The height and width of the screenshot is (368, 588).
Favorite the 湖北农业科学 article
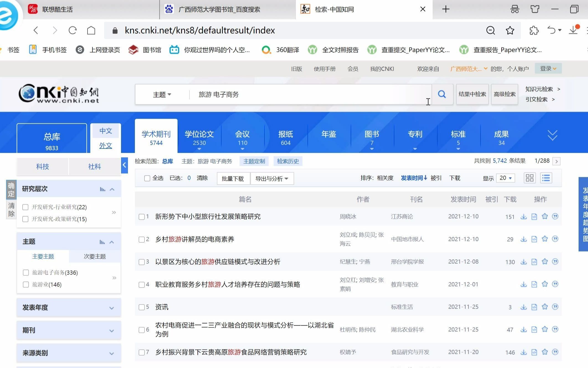545,329
